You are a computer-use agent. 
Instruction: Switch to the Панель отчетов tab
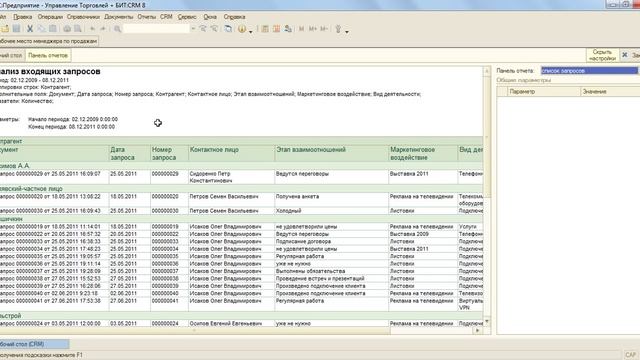tap(48, 55)
